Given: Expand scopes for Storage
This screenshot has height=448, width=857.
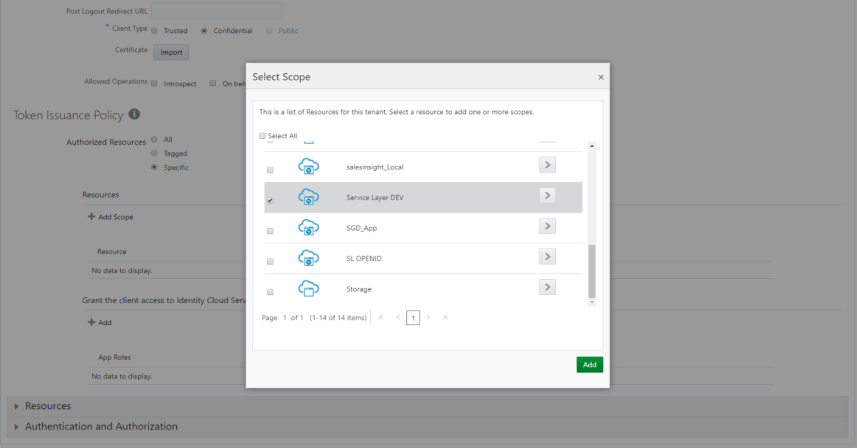Looking at the screenshot, I should tap(547, 287).
